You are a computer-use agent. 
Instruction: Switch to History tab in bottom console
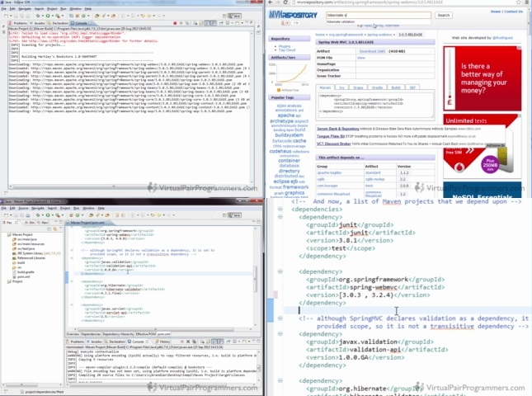162,342
